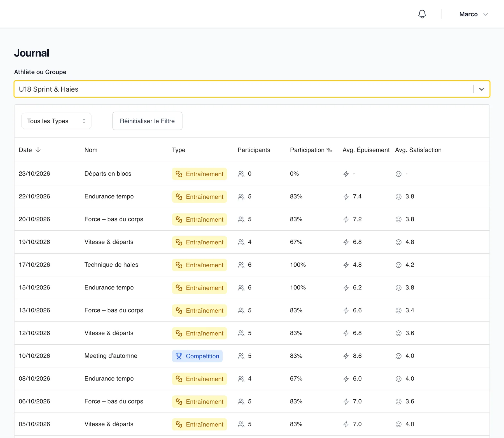Click Endurance tempo on 08/10/2026
This screenshot has height=438, width=504.
tap(109, 379)
